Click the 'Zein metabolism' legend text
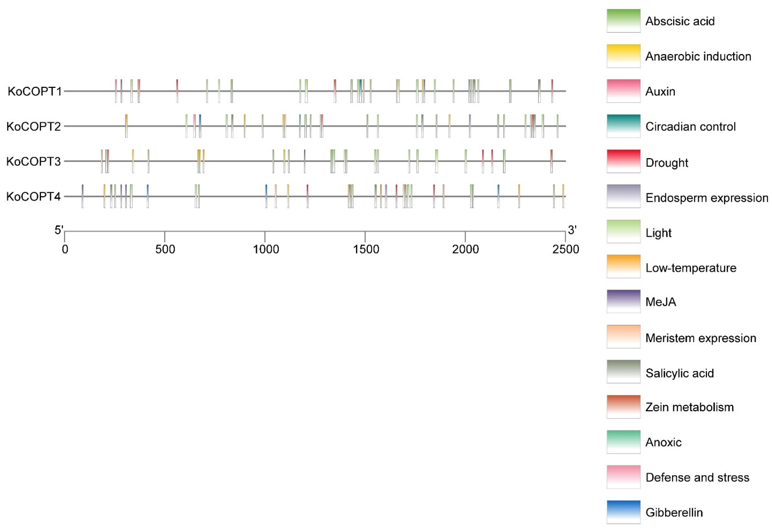The height and width of the screenshot is (532, 772). 689,407
